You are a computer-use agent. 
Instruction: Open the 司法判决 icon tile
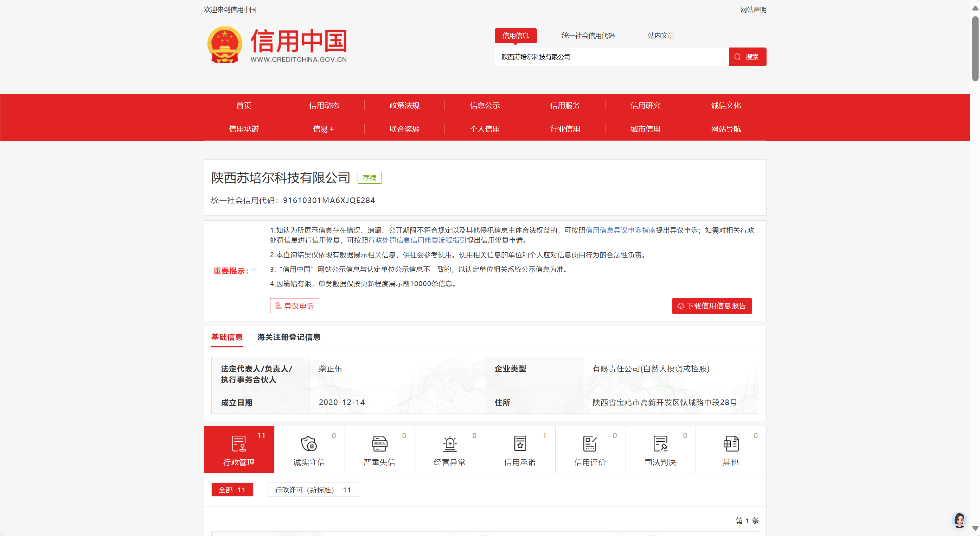[x=660, y=449]
